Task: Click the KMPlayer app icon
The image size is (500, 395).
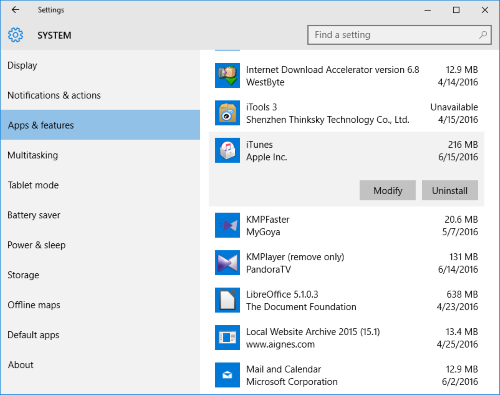Action: pyautogui.click(x=227, y=263)
